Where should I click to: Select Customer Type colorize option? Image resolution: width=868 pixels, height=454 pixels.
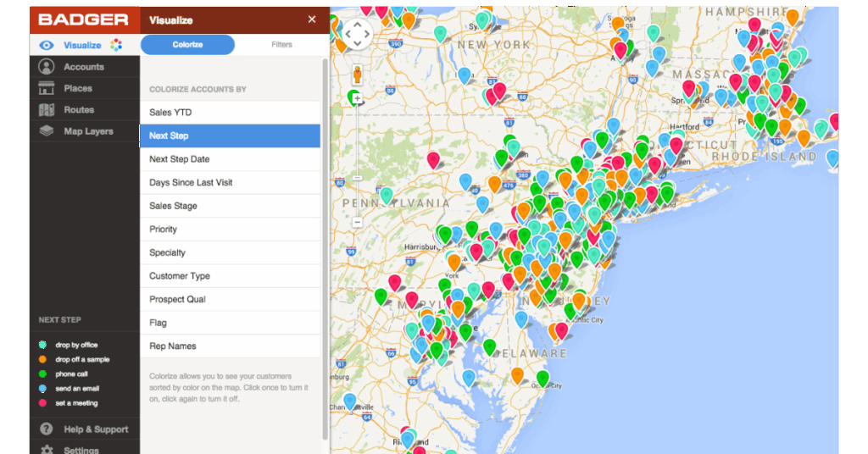[230, 276]
